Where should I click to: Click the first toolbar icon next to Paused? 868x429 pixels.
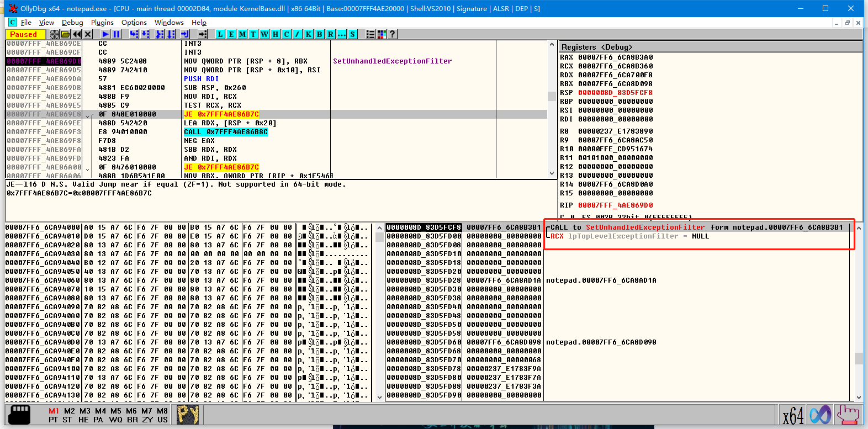[55, 34]
